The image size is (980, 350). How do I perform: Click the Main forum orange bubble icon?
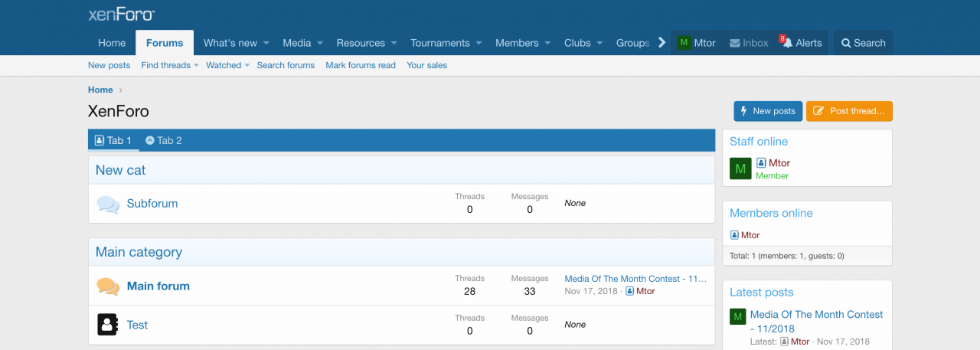(108, 286)
